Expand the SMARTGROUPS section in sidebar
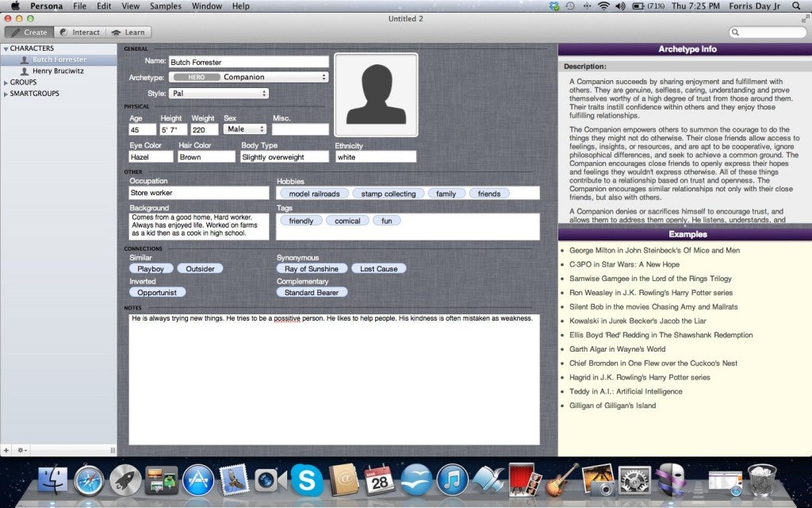The image size is (812, 508). click(x=6, y=94)
